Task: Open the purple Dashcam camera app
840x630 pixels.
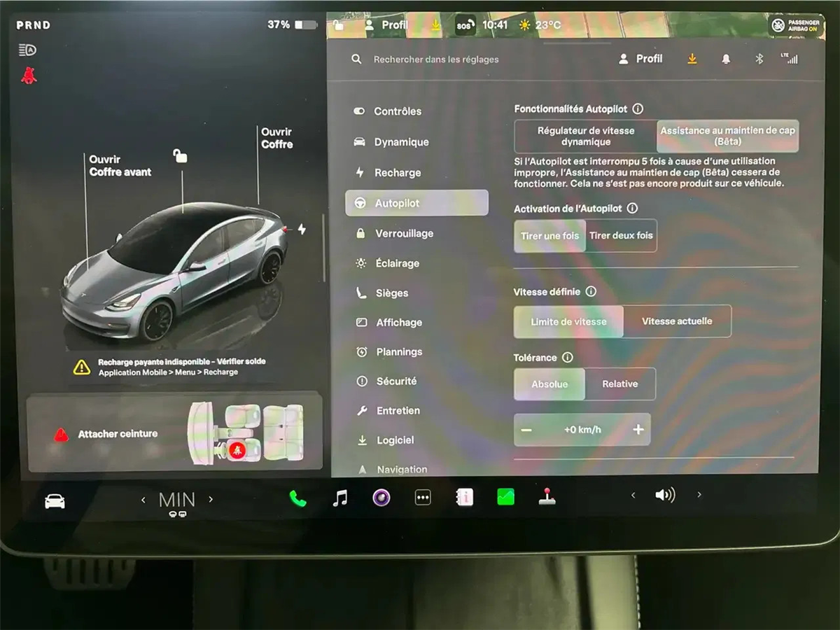Action: click(x=381, y=498)
